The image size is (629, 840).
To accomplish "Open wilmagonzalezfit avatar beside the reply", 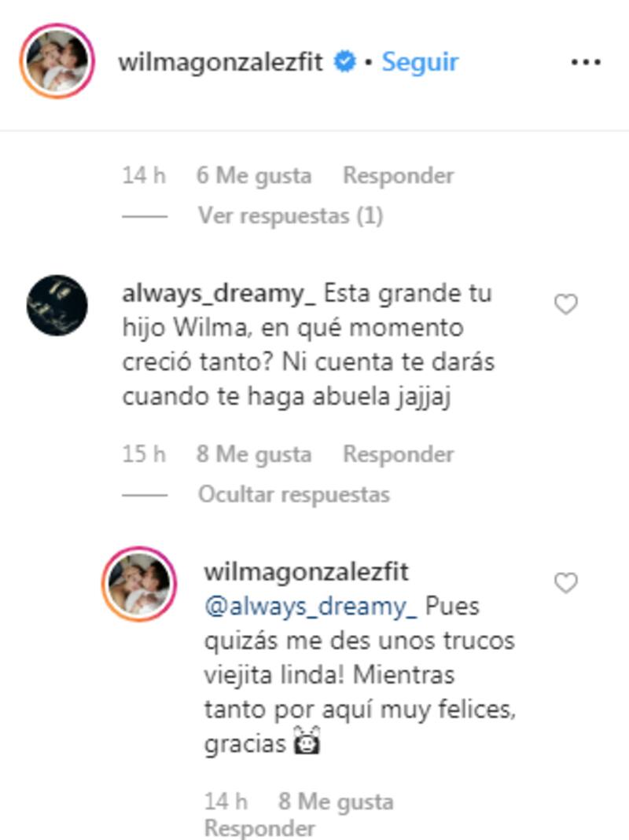I will 139,584.
